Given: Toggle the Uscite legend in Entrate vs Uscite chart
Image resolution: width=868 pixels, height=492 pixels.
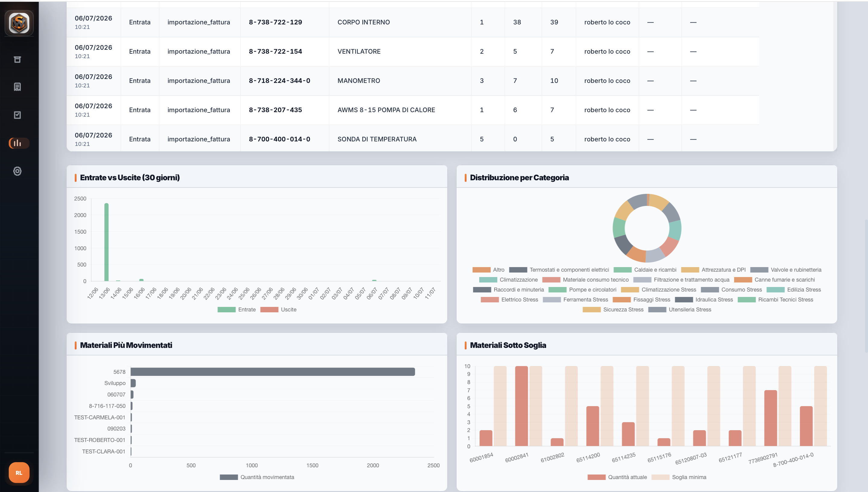Looking at the screenshot, I should (x=278, y=310).
